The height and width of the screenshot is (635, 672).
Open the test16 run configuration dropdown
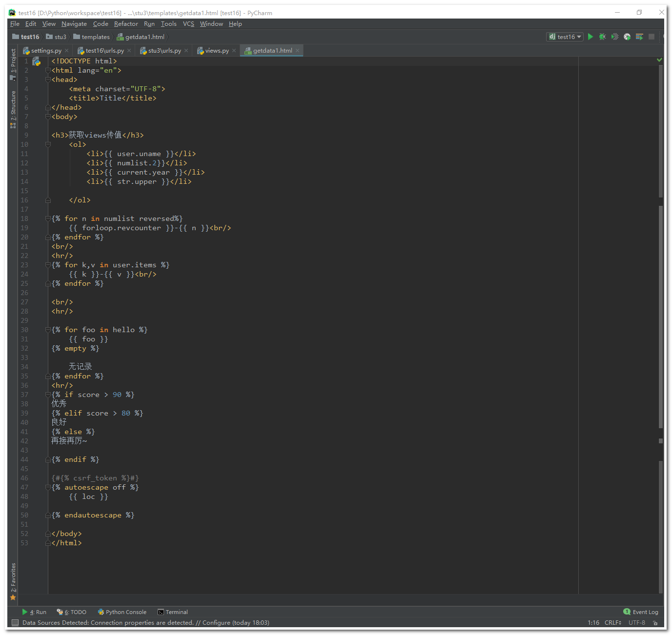[x=565, y=37]
